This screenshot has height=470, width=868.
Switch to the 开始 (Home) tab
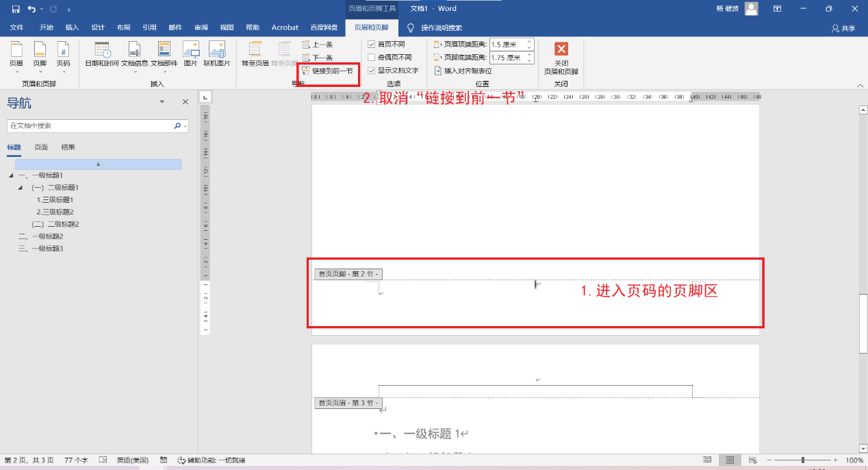click(46, 28)
